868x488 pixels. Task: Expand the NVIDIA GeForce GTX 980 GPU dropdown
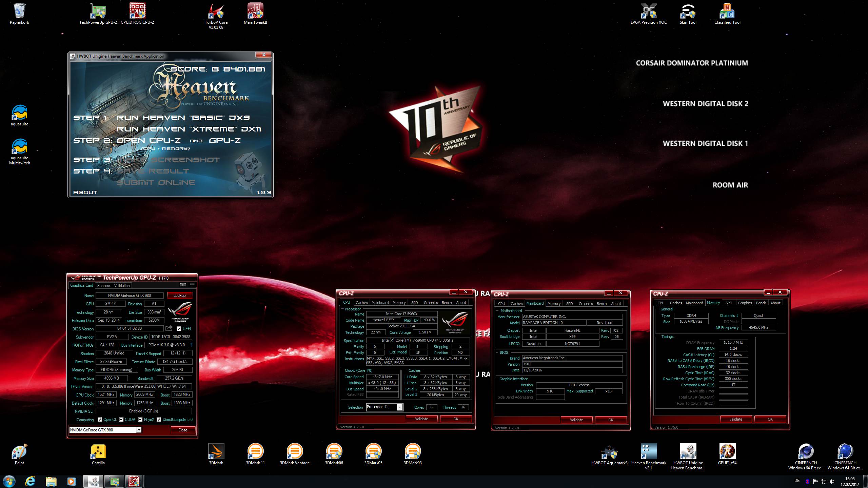139,430
